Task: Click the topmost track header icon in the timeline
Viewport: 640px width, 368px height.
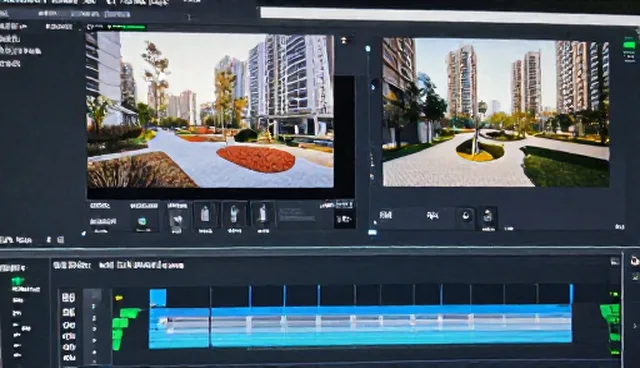Action: [x=68, y=297]
